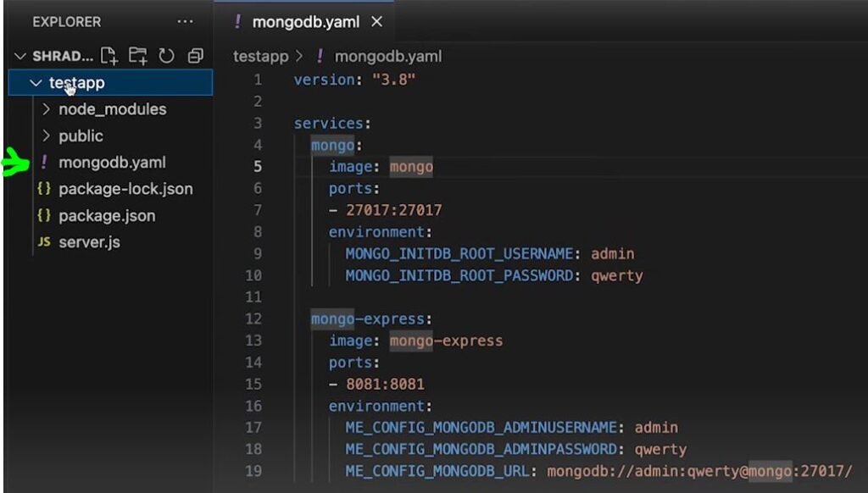Open package-lock.json from the file tree

(x=125, y=189)
